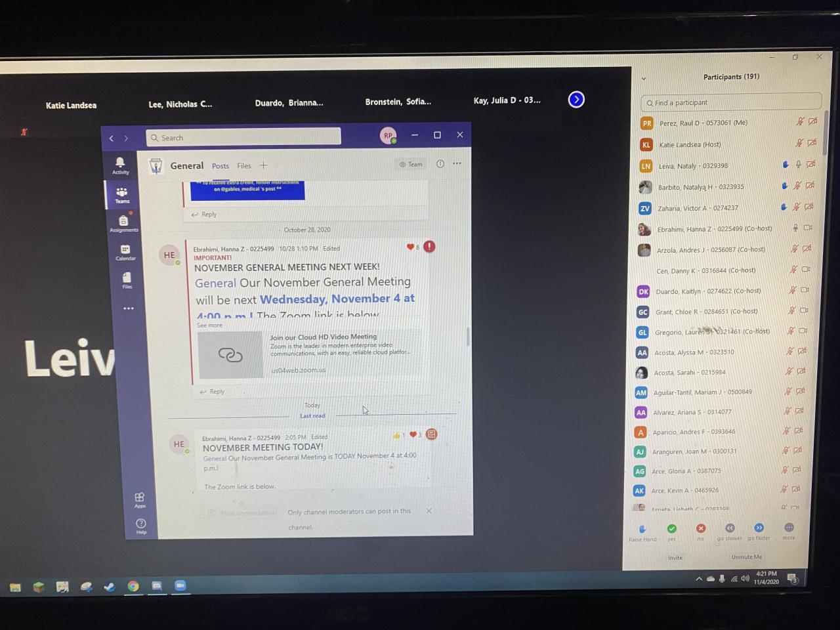Image resolution: width=840 pixels, height=630 pixels.
Task: Open Calendar in the Teams sidebar
Action: [x=125, y=252]
